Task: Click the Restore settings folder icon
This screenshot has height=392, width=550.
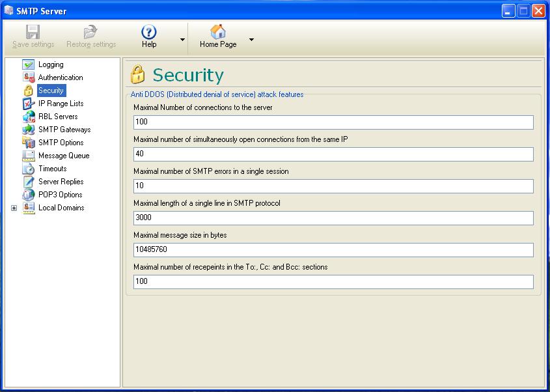Action: (90, 32)
